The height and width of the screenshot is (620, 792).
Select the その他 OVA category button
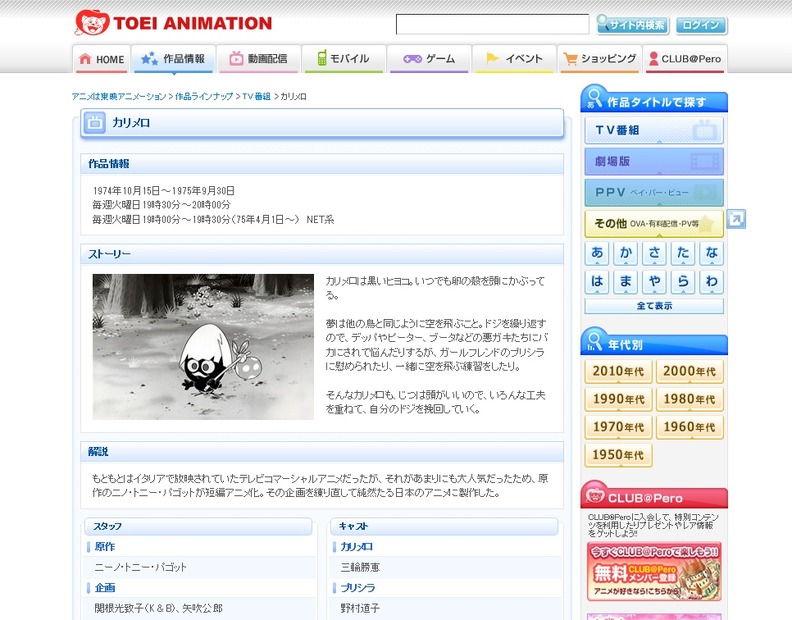click(x=654, y=223)
